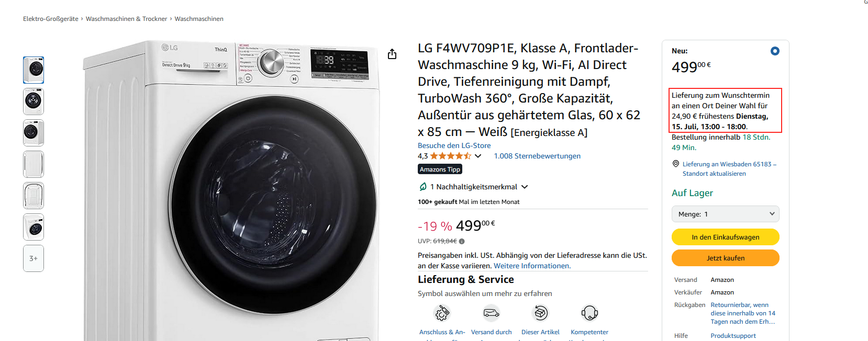Go to Elektro-Großgeräte breadcrumb category
868x341 pixels.
(x=50, y=19)
